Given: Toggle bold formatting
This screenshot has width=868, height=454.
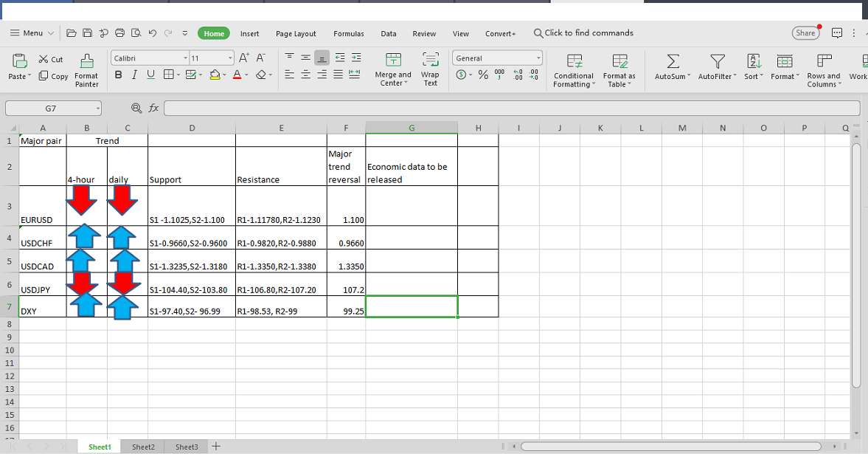Looking at the screenshot, I should [x=119, y=75].
